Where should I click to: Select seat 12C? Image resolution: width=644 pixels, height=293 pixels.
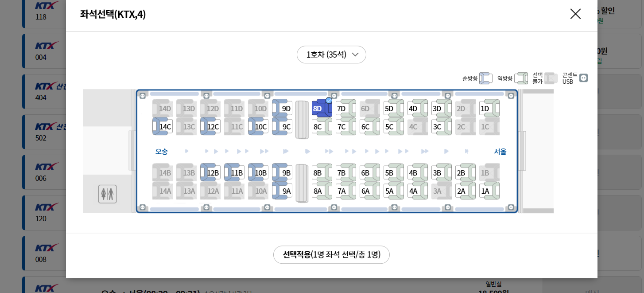210,127
